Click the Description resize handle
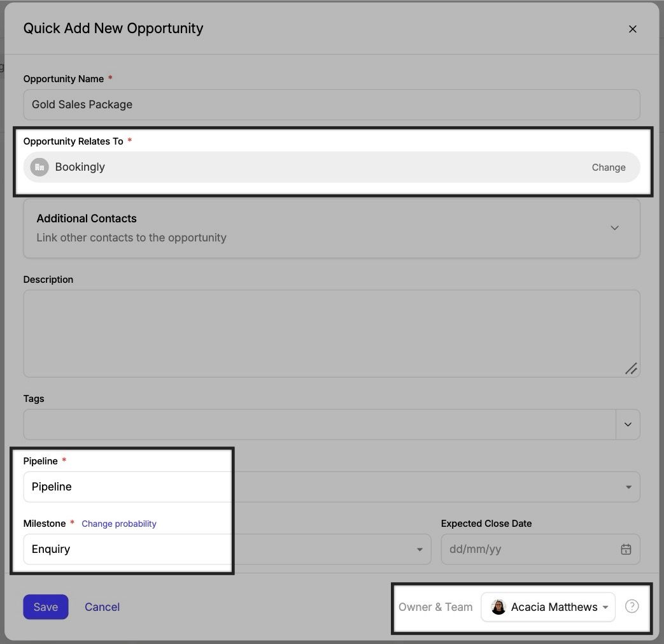664x644 pixels. tap(631, 369)
